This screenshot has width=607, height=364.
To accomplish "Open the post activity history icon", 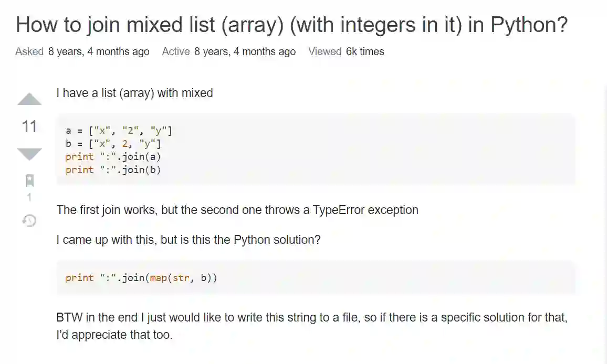I will click(x=29, y=220).
